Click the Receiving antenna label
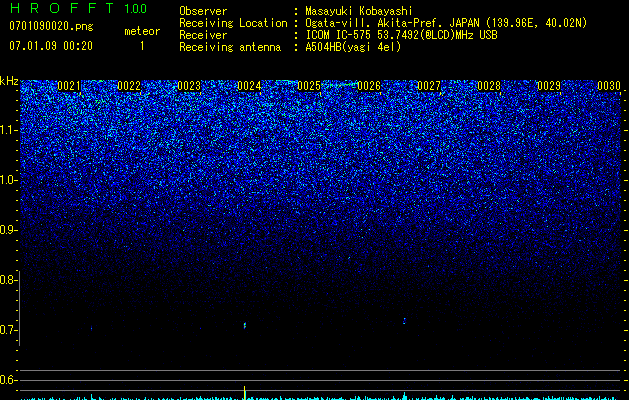 point(230,47)
